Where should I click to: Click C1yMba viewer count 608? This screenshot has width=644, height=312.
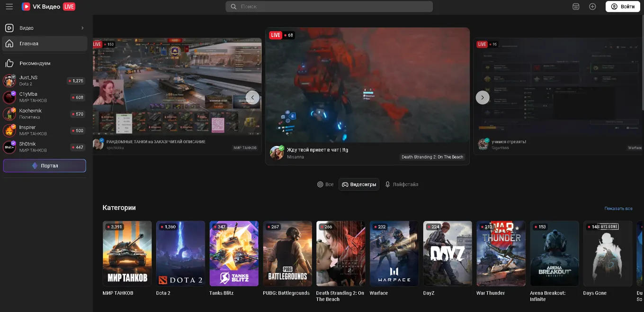click(78, 98)
